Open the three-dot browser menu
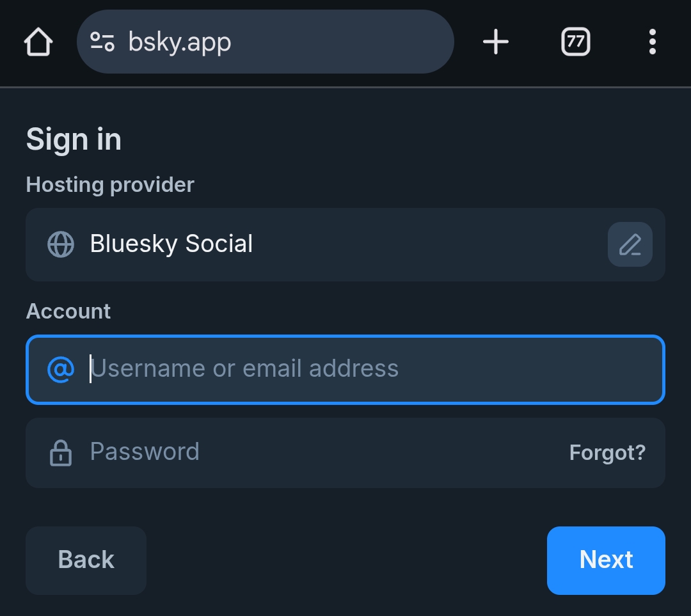 point(652,42)
